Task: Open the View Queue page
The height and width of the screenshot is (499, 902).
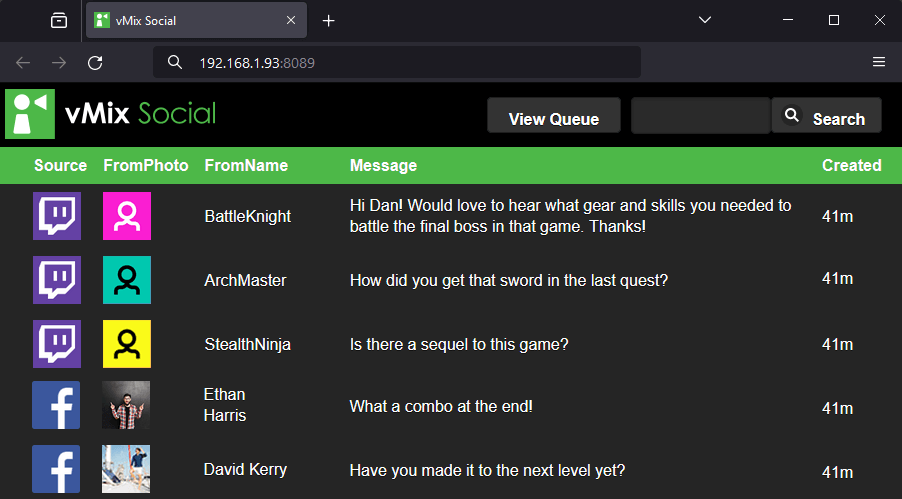Action: point(554,117)
